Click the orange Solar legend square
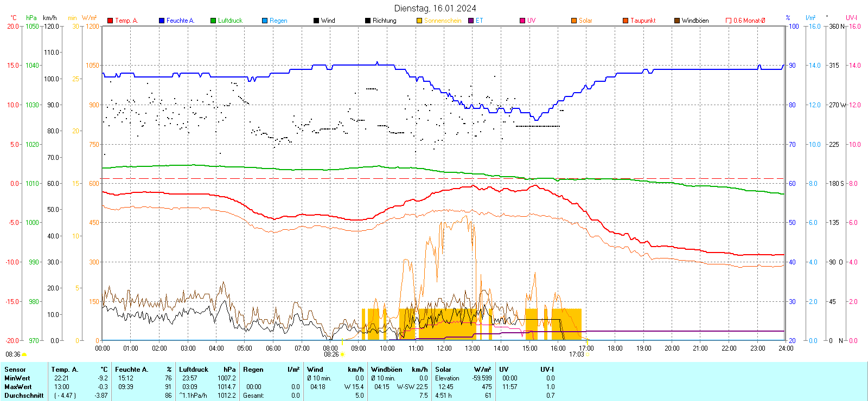This screenshot has height=401, width=868. 574,21
